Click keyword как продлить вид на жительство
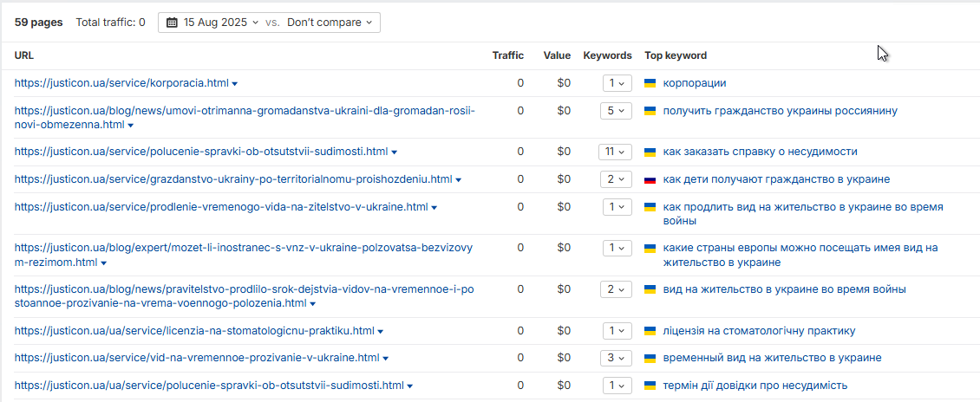 pos(803,213)
